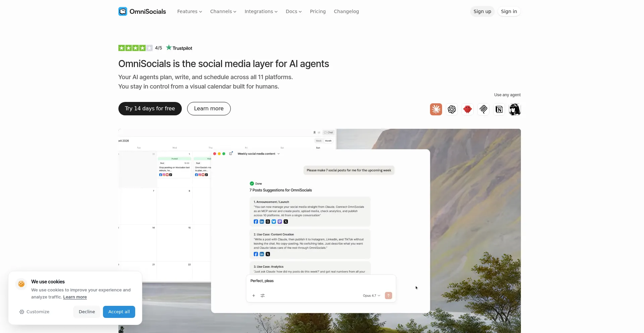The width and height of the screenshot is (644, 333).
Task: Click the "Please make 7 social posts" message bubble
Action: [349, 170]
